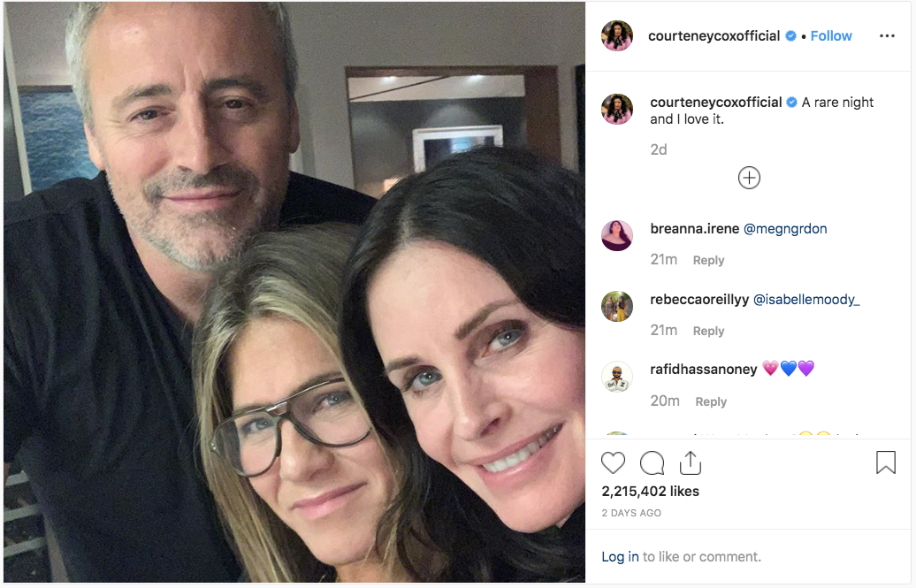Open the header courteneycoxofficial profile picture
The height and width of the screenshot is (588, 916).
click(x=617, y=36)
